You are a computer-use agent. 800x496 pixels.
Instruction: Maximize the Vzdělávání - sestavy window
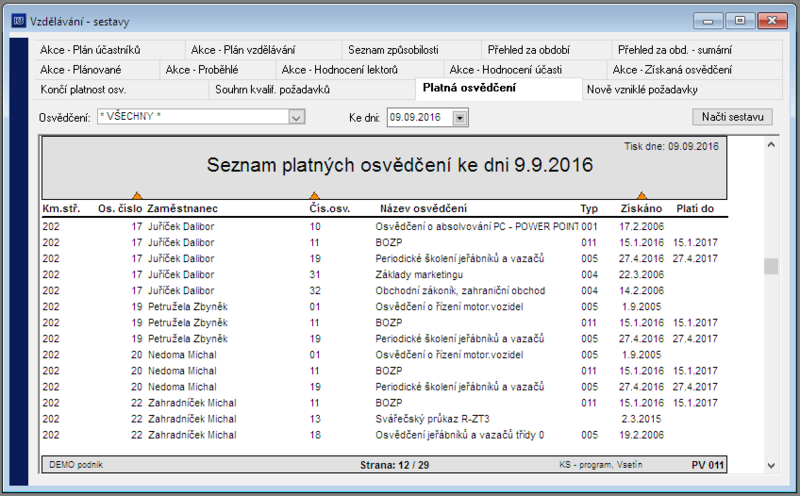(x=740, y=21)
